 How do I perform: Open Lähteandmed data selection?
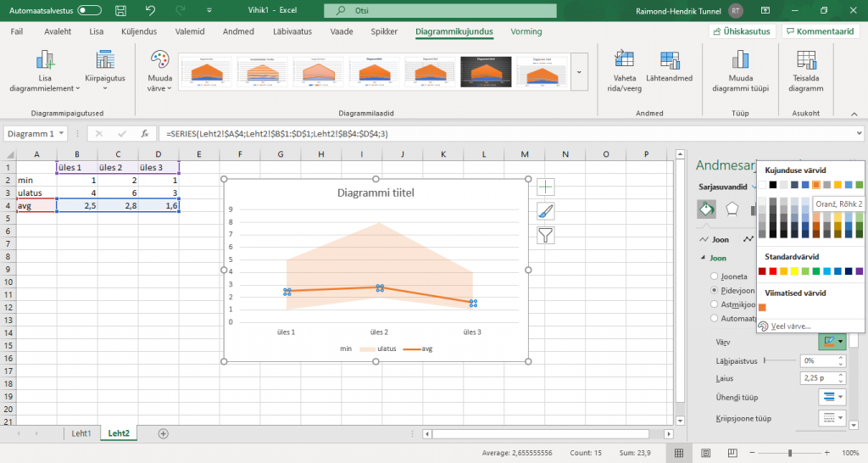coord(669,60)
